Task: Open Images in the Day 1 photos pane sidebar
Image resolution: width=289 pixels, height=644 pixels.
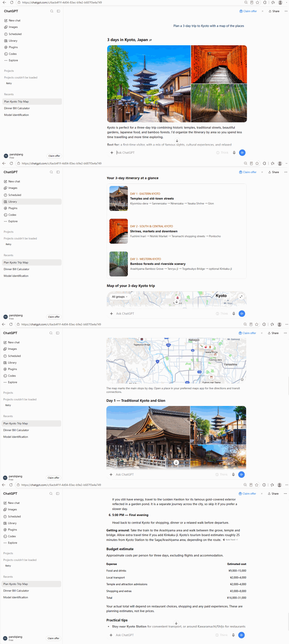Action: 12,349
